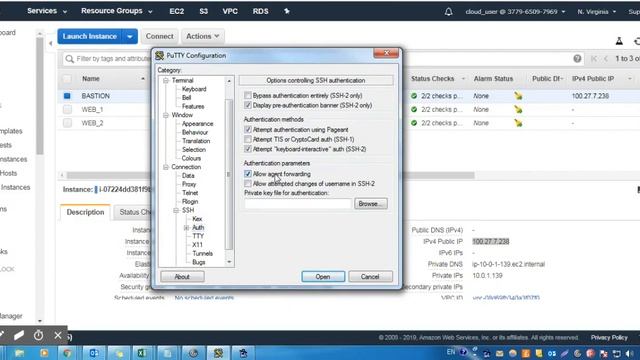Click the Browse button for private key

(371, 204)
